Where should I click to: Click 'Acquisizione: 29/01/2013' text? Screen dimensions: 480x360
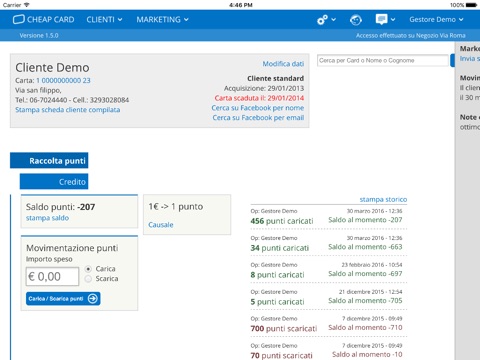click(x=264, y=88)
